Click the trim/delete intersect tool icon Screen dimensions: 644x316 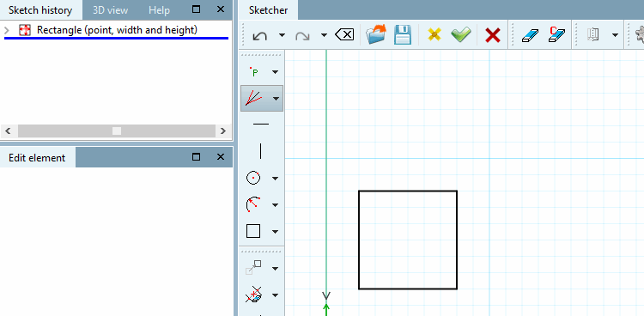click(x=253, y=295)
